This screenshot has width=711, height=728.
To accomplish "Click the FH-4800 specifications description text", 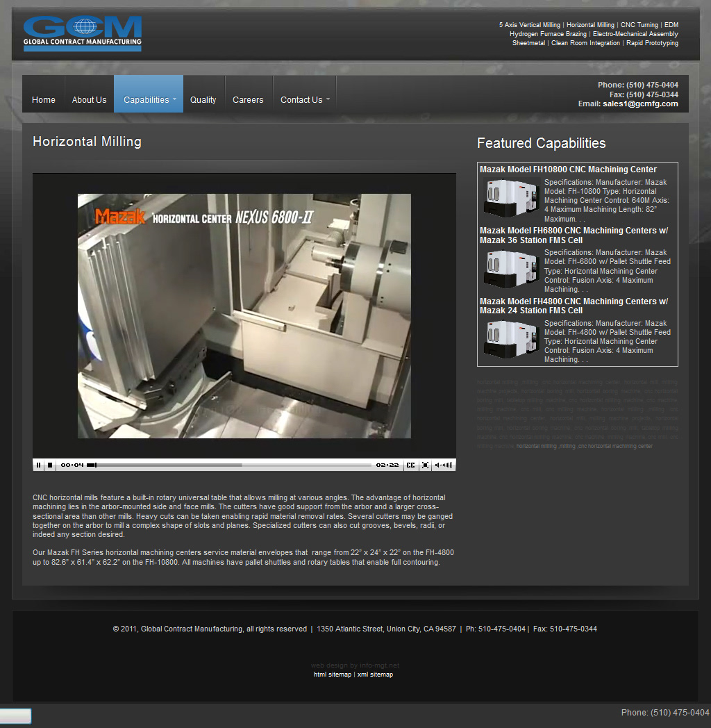I will point(607,341).
